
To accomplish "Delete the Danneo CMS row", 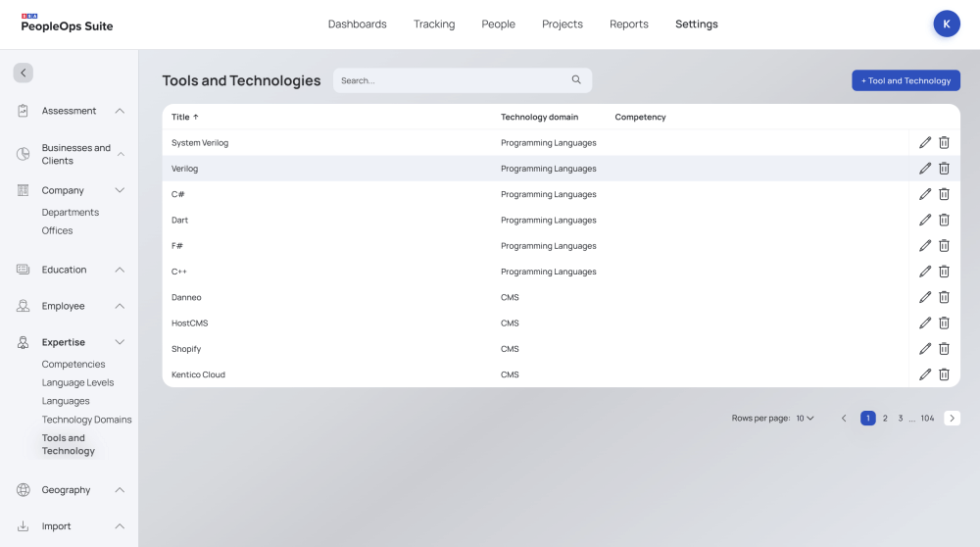I will point(944,297).
